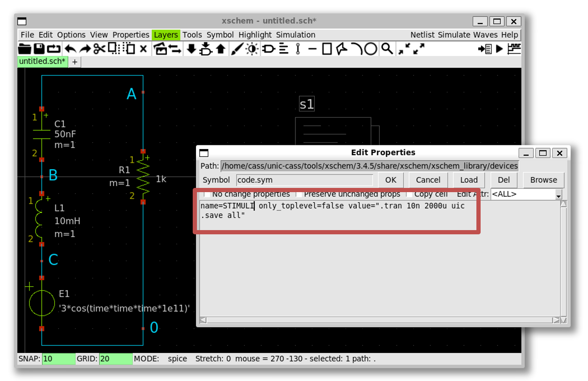The height and width of the screenshot is (381, 588).
Task: Click the play simulate icon in toolbar
Action: point(499,49)
